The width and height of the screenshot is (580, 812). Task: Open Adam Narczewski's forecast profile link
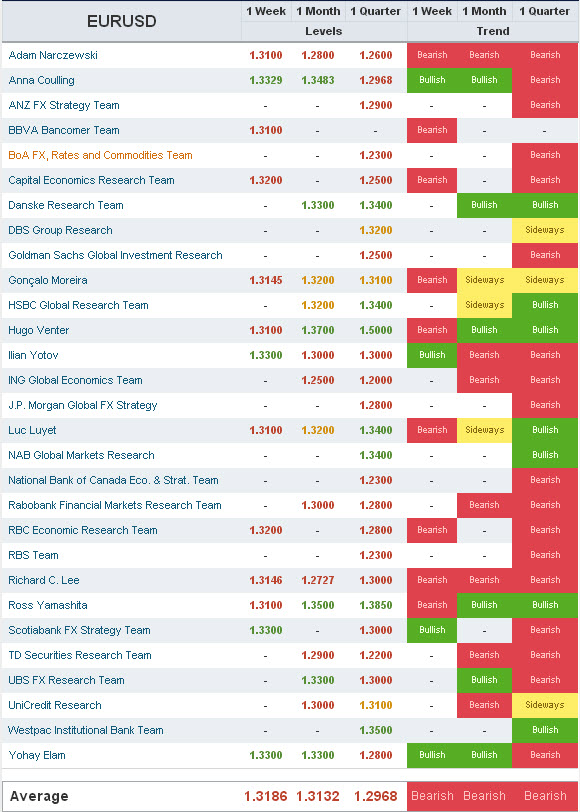[x=53, y=55]
